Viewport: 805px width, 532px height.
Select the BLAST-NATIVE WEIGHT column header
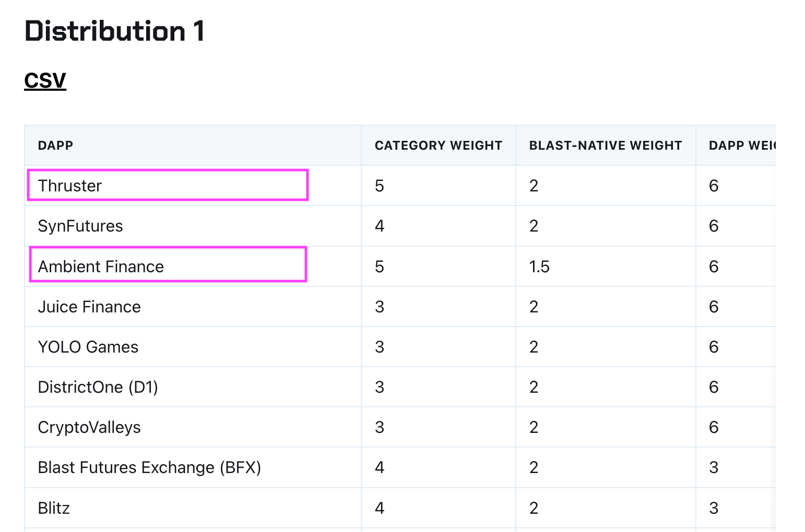tap(605, 146)
